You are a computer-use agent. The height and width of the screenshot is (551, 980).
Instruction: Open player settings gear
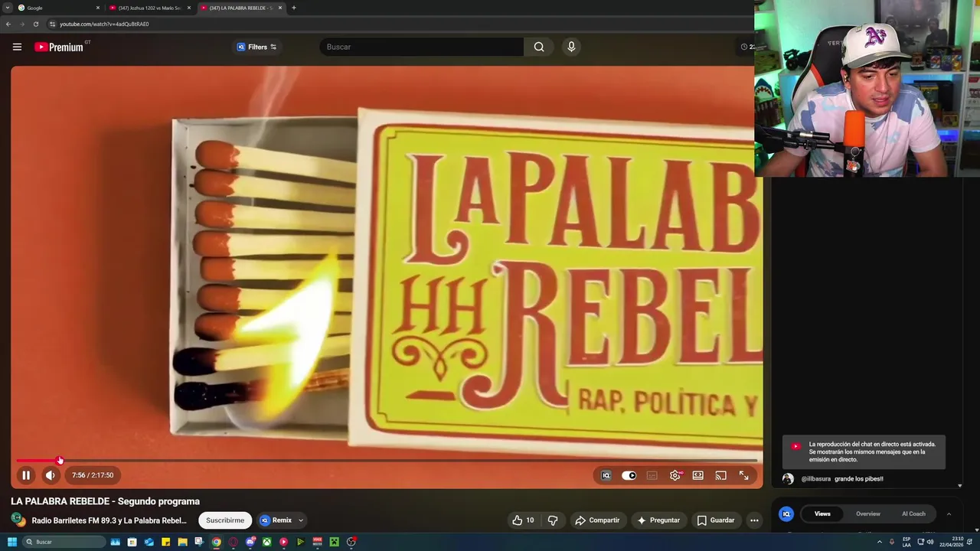coord(675,475)
